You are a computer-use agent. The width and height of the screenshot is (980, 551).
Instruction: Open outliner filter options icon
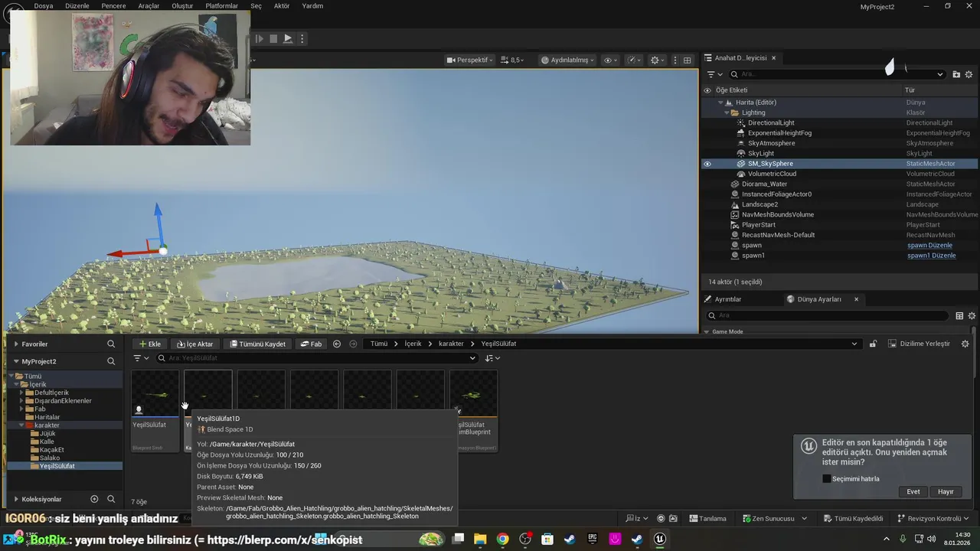[714, 74]
